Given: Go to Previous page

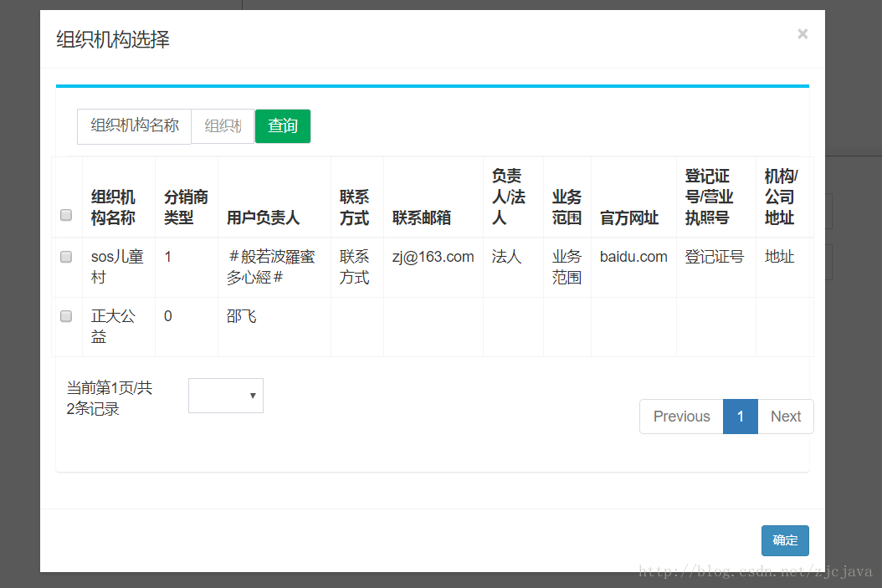Looking at the screenshot, I should 681,417.
